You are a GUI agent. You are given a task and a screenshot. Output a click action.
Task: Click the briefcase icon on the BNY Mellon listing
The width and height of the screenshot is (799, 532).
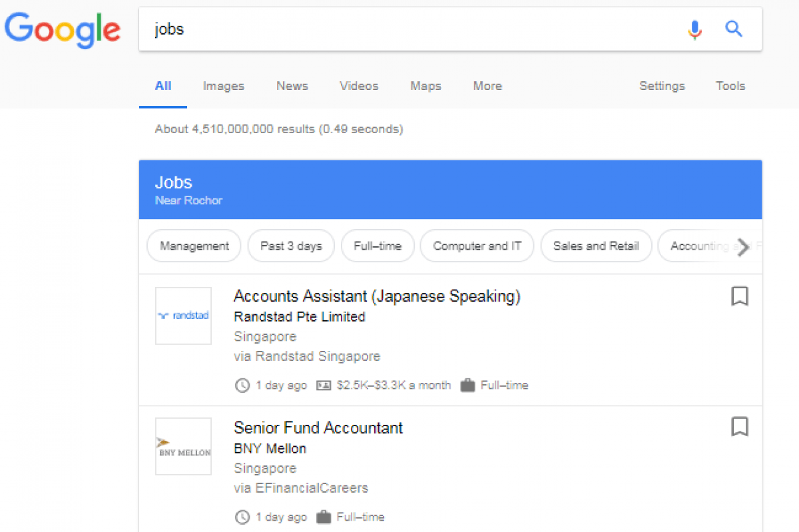(x=326, y=517)
